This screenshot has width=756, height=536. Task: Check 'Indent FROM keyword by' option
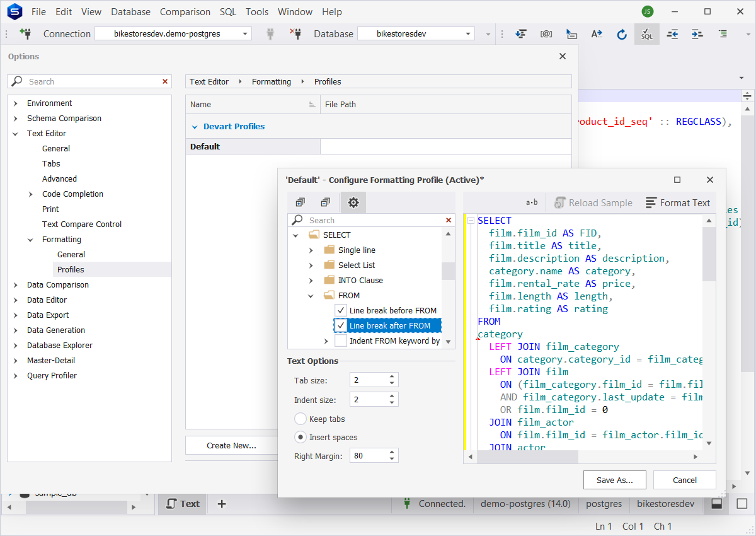coord(340,340)
